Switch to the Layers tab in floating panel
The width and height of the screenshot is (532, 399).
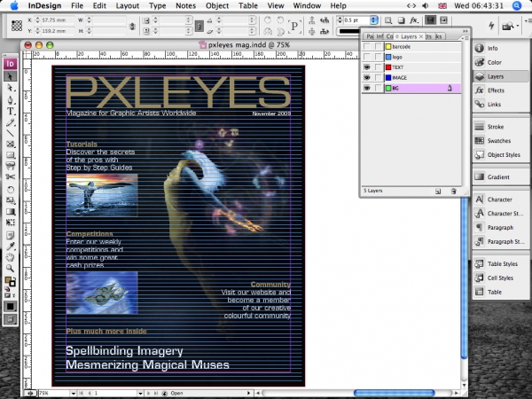409,36
